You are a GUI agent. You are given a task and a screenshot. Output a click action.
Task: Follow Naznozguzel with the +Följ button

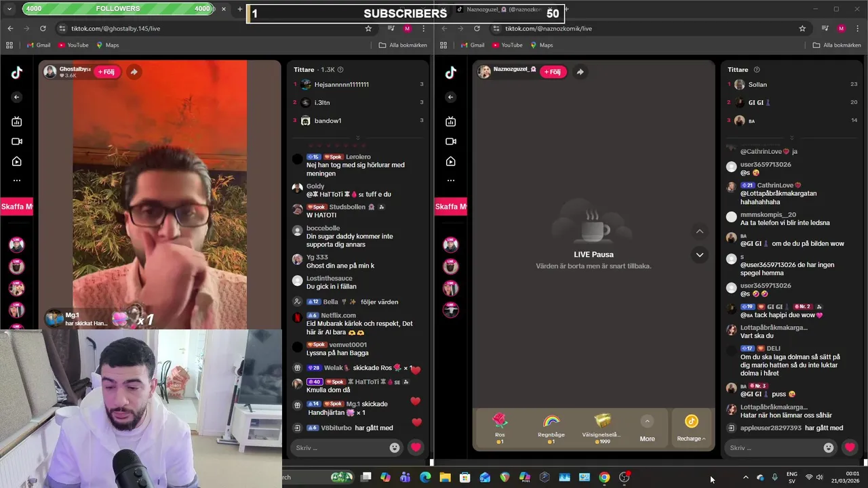pyautogui.click(x=553, y=72)
